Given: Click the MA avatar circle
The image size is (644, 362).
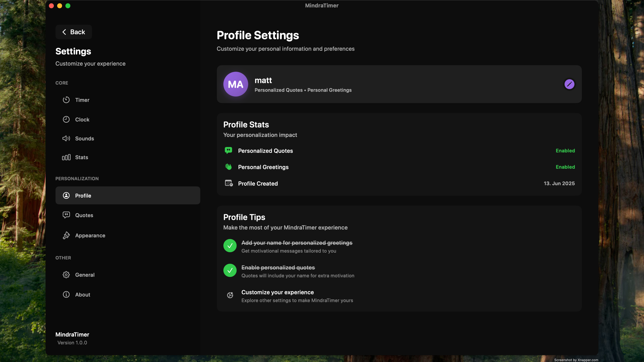Looking at the screenshot, I should coord(235,84).
